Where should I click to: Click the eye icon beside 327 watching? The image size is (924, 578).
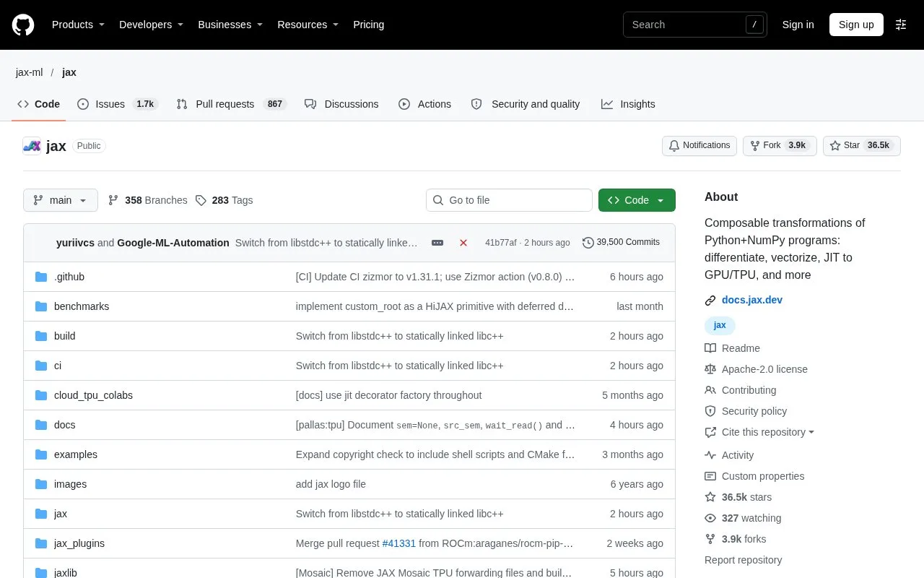click(x=710, y=518)
